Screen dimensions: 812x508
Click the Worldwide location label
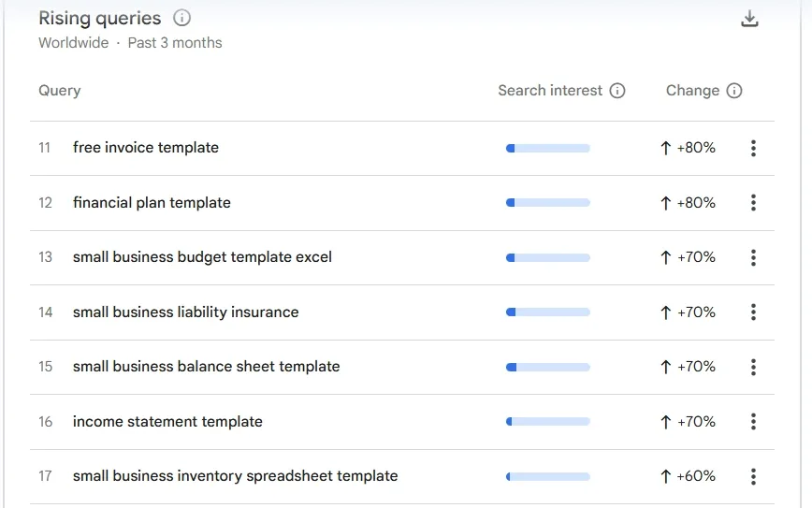click(x=74, y=42)
